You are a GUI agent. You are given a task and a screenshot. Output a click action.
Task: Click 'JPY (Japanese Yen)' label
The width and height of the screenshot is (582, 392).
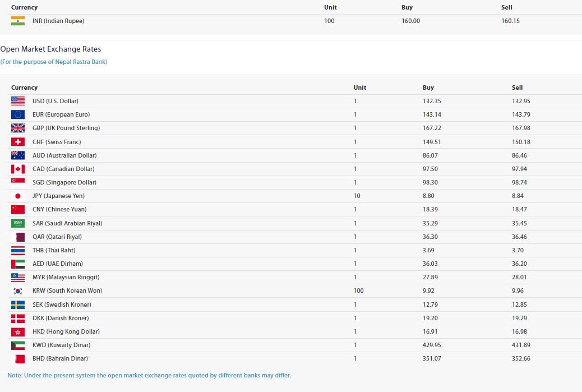tap(58, 196)
